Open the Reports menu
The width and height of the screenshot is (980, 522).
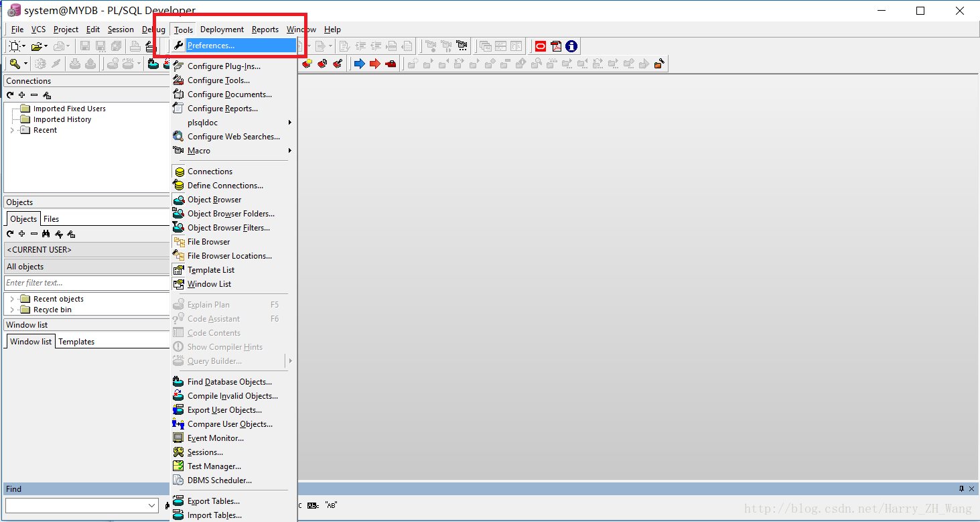click(265, 29)
